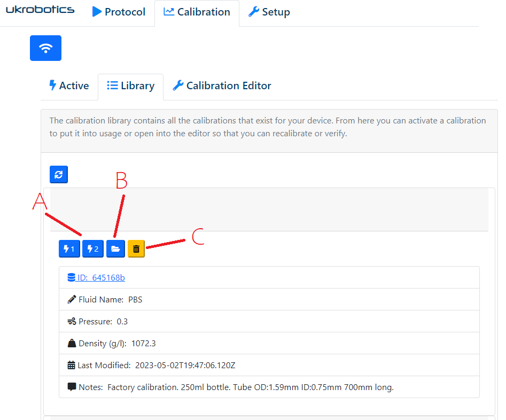The width and height of the screenshot is (506, 420).
Task: Click the ukrobotics logo
Action: click(x=40, y=10)
